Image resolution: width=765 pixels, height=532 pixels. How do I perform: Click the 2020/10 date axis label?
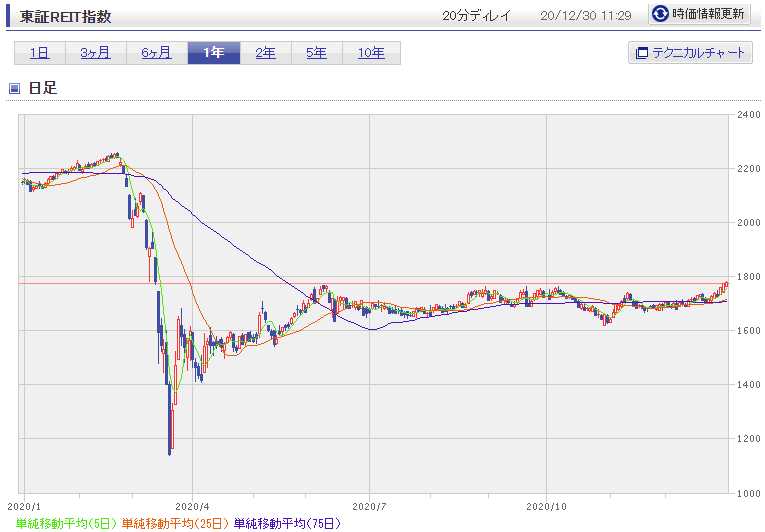tap(546, 507)
